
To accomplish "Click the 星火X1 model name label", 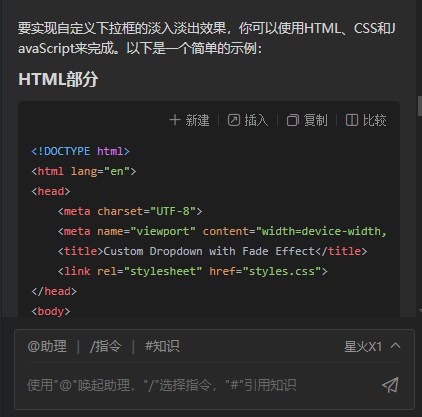I will [363, 347].
